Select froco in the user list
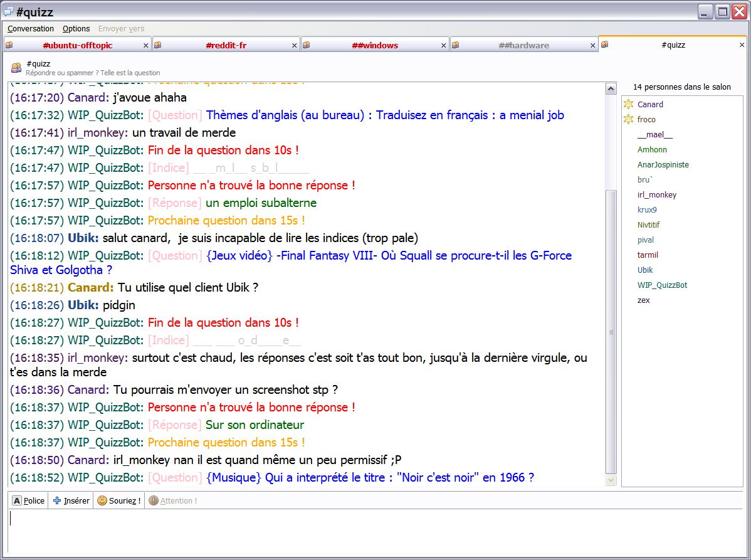The width and height of the screenshot is (751, 560). pyautogui.click(x=646, y=119)
